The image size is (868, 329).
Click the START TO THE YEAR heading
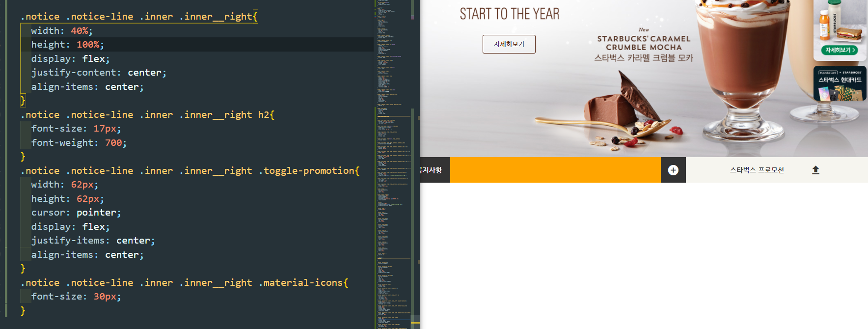click(x=510, y=14)
